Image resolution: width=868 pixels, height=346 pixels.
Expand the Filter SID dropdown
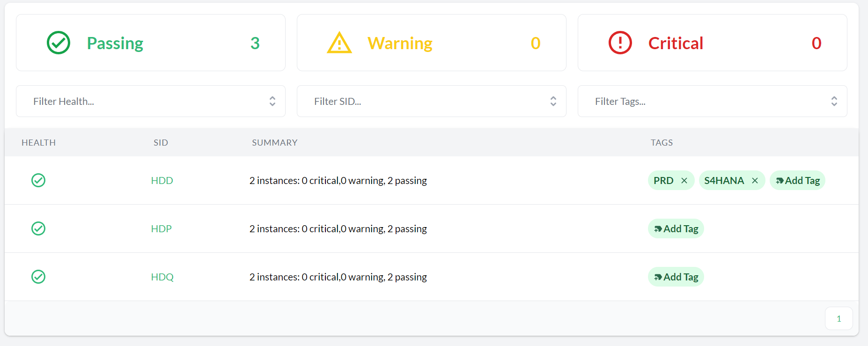coord(431,101)
